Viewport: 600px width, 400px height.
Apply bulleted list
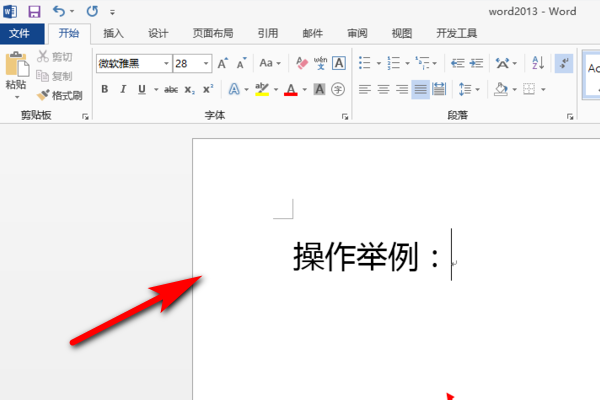click(365, 63)
